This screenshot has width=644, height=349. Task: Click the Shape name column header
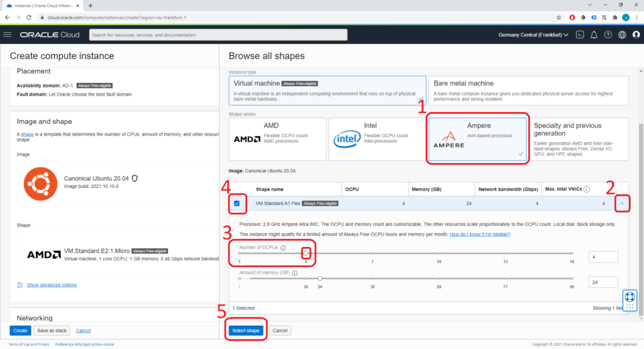pyautogui.click(x=269, y=189)
